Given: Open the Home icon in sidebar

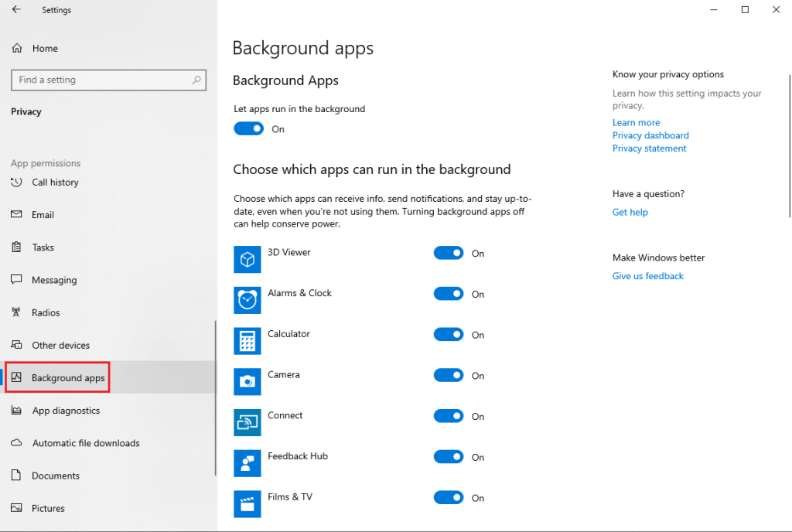Looking at the screenshot, I should point(17,48).
